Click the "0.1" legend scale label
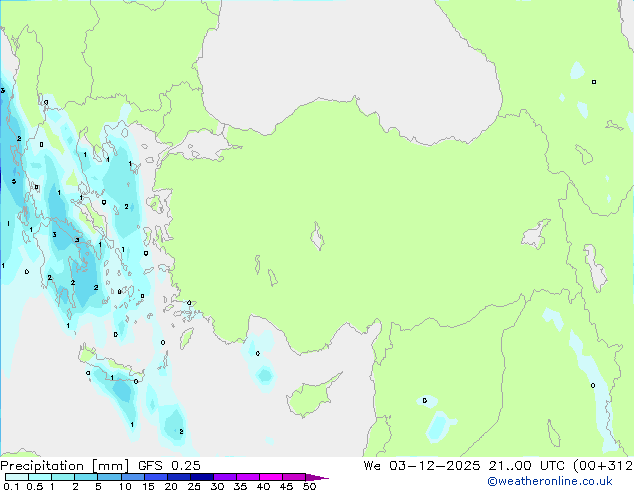Viewport: 634px width, 490px height. 11,486
